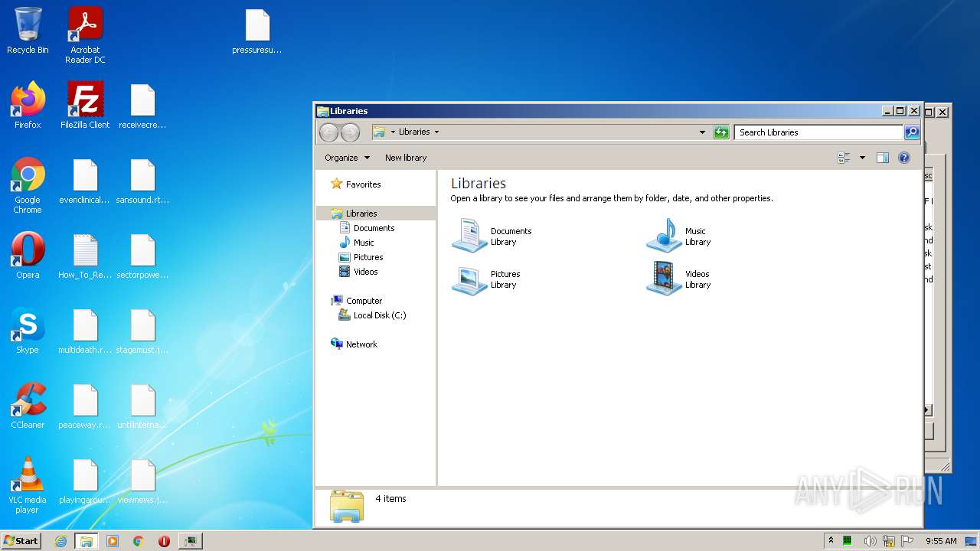
Task: Open the volume speaker tray icon
Action: pos(871,541)
